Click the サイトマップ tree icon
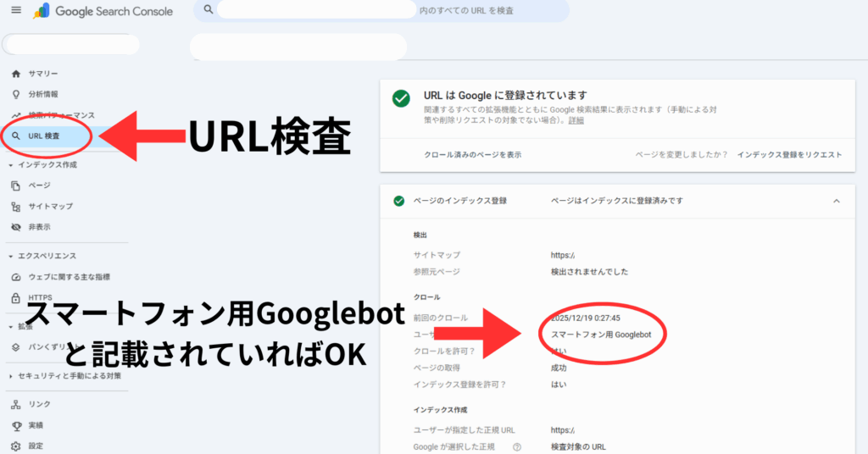The width and height of the screenshot is (868, 454). coord(16,207)
